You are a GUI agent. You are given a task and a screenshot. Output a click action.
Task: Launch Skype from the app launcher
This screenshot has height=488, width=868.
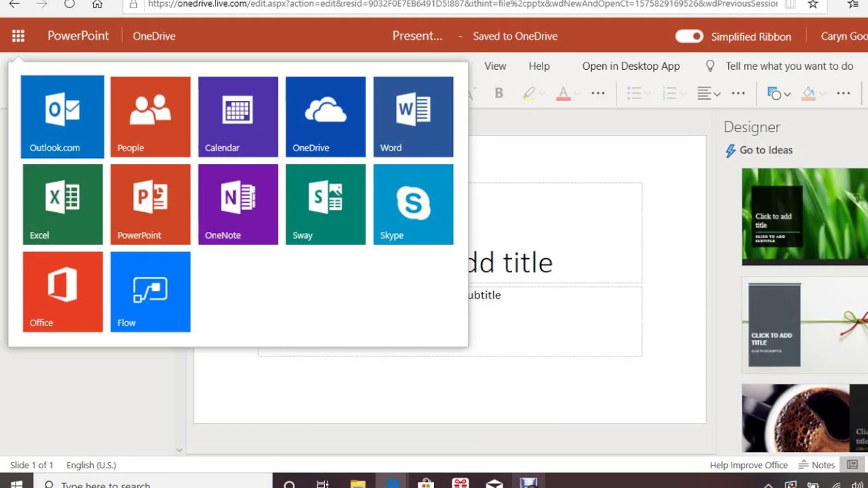tap(413, 204)
